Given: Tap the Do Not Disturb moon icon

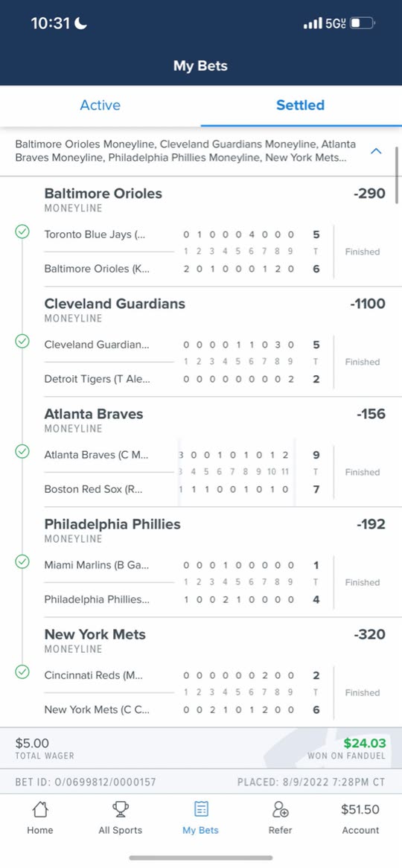Looking at the screenshot, I should [81, 23].
